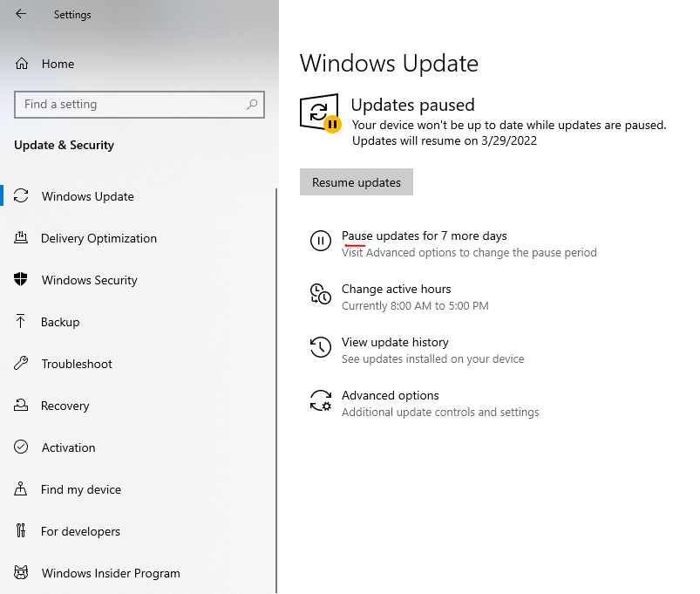
Task: Click 'Additional update controls and settings' text
Action: coord(440,413)
